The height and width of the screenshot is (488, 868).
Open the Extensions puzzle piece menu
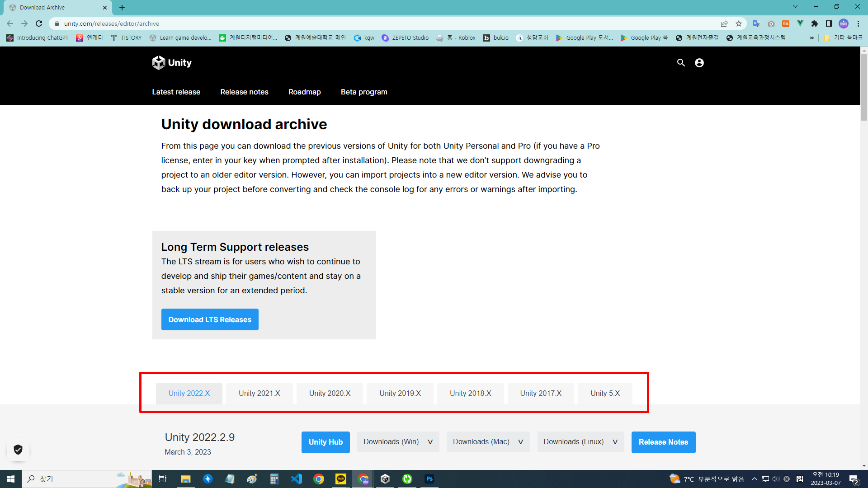(x=815, y=23)
